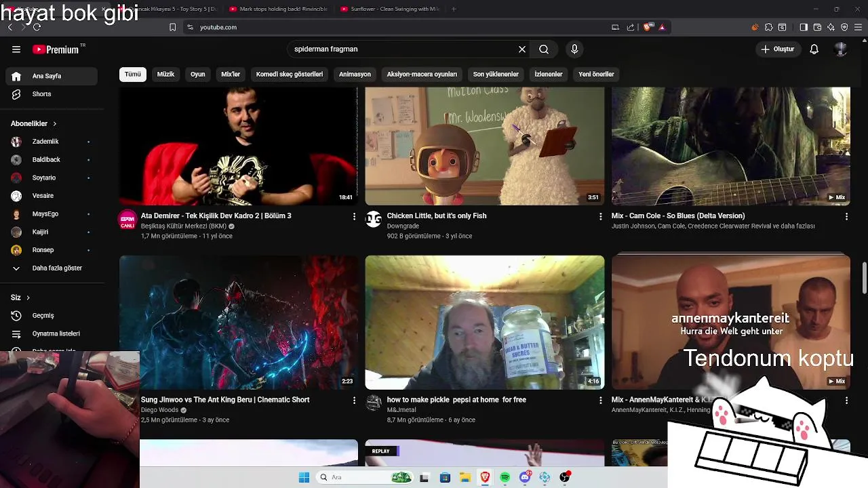Open Spotify from the taskbar
Screen dimensions: 868x488
click(x=505, y=478)
